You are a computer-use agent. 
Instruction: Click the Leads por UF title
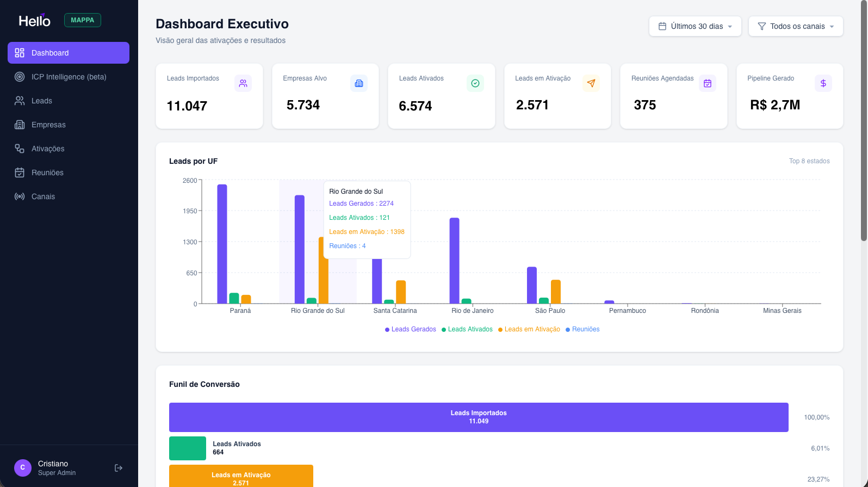tap(193, 161)
